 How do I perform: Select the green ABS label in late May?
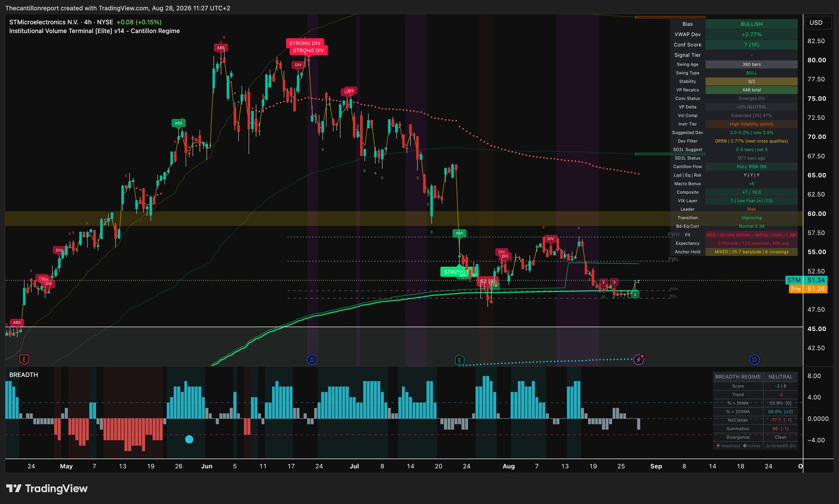(178, 123)
